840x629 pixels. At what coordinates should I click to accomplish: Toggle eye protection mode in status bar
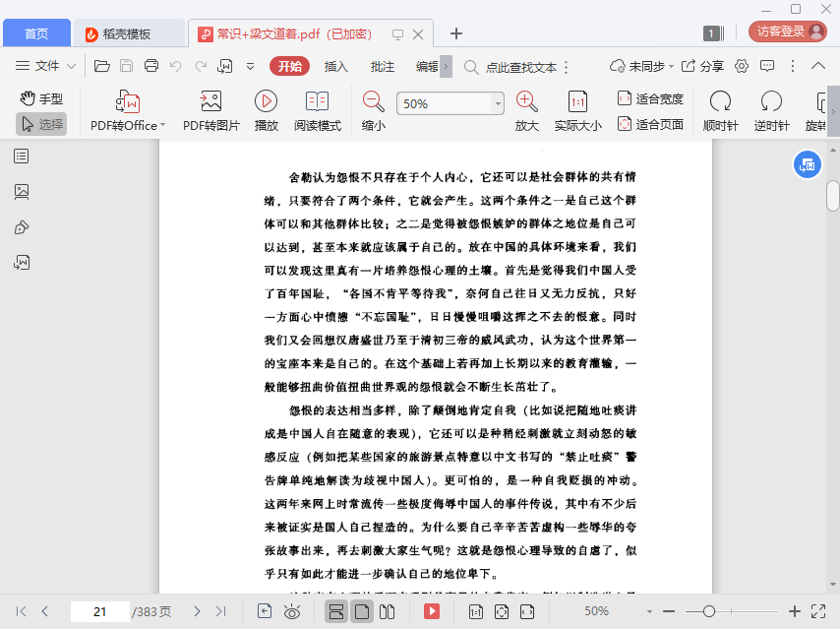[x=291, y=611]
